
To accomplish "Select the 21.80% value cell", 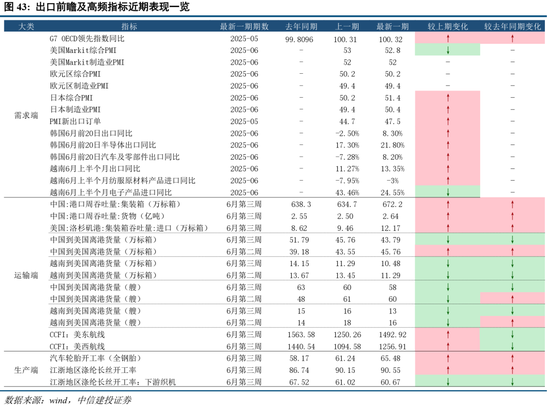I will (393, 145).
